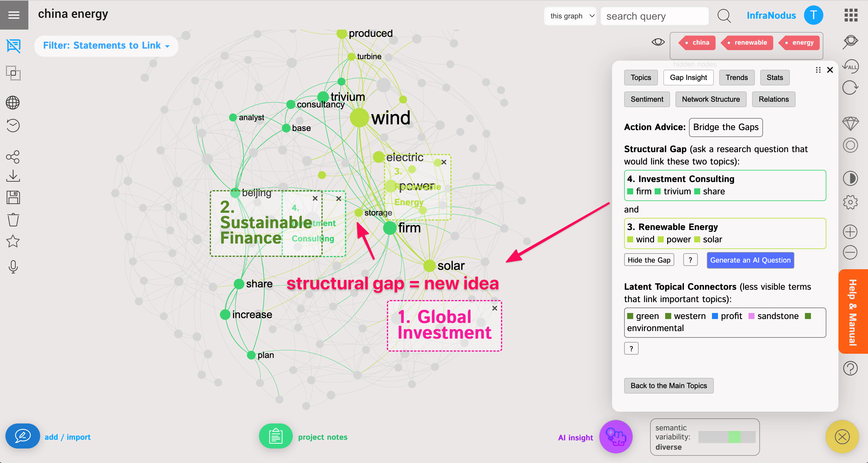Click the wind node in graph
The image size is (868, 463).
(359, 118)
